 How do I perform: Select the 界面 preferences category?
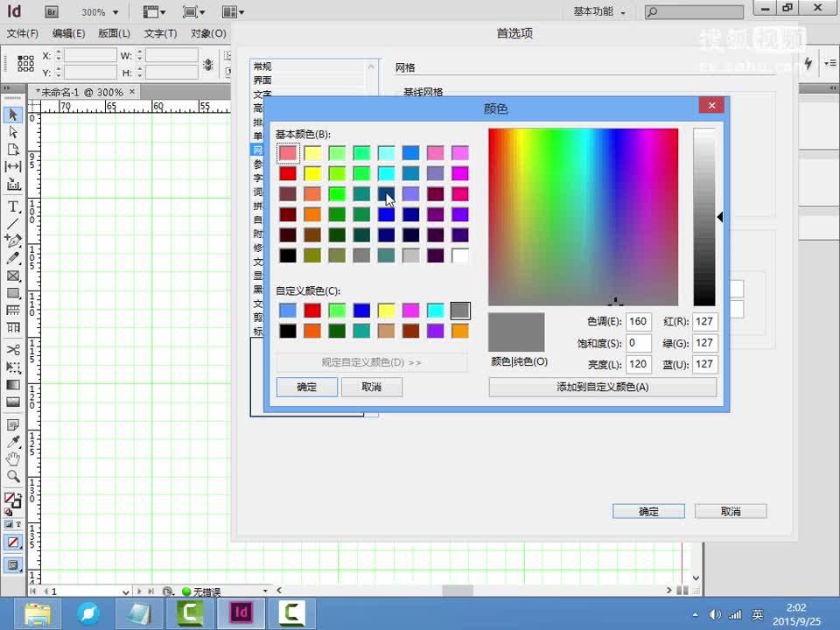tap(260, 80)
